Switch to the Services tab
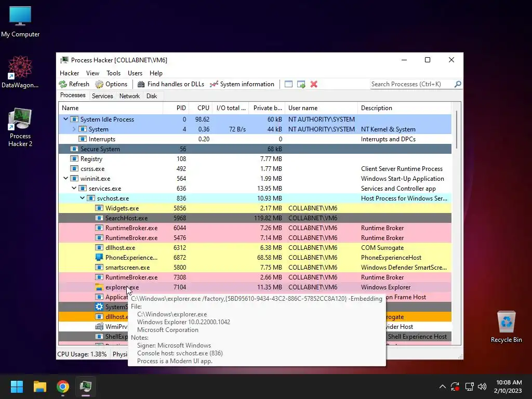532x399 pixels. [102, 96]
